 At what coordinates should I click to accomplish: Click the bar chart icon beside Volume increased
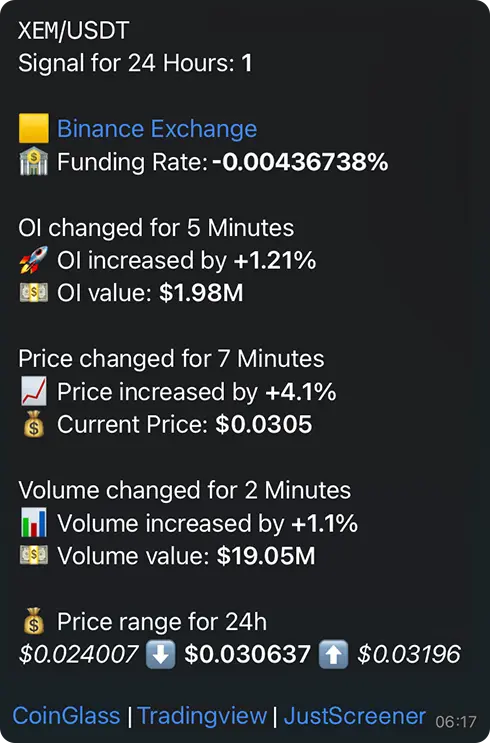(34, 522)
